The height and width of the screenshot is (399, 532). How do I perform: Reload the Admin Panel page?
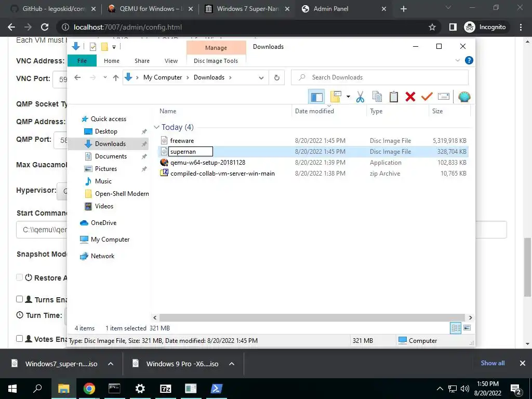click(45, 27)
